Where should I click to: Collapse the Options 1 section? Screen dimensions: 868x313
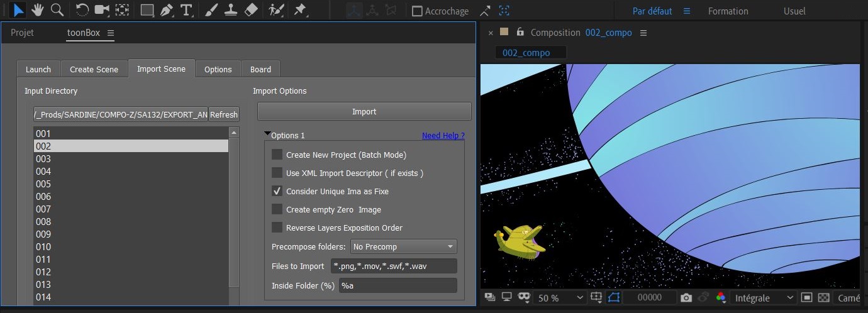tap(268, 135)
